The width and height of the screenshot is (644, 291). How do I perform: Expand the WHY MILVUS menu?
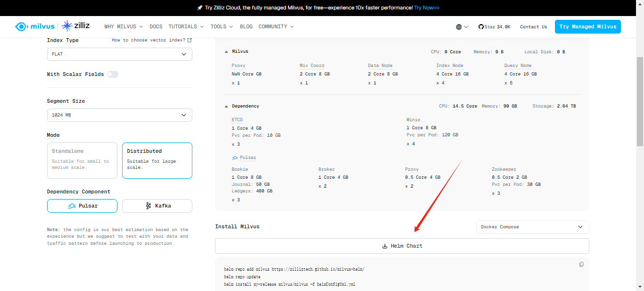[124, 27]
